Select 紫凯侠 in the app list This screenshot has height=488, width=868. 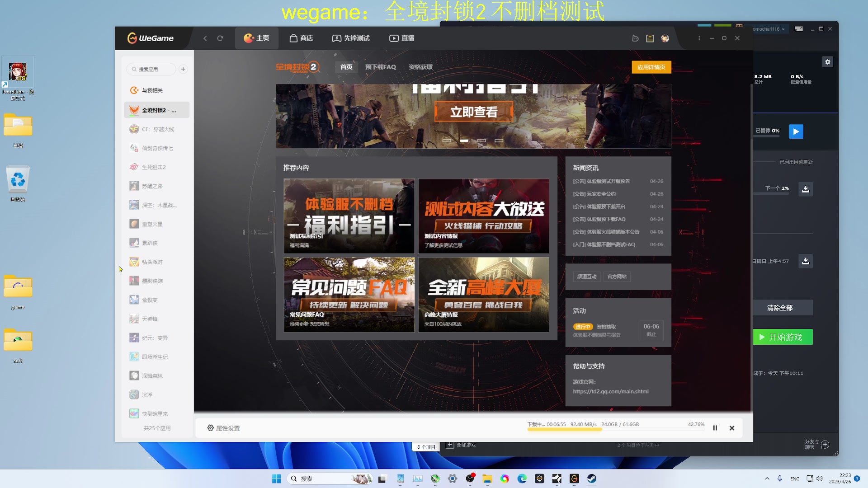click(156, 243)
